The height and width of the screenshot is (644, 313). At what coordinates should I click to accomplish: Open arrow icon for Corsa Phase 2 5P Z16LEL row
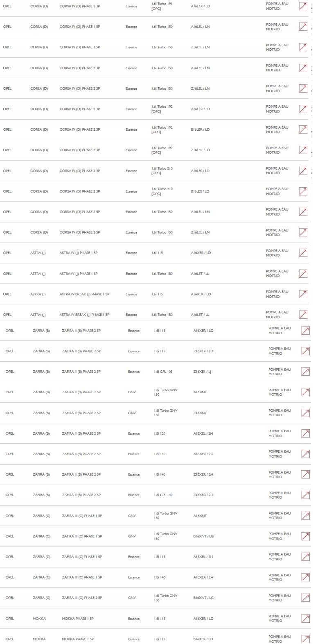click(x=303, y=232)
